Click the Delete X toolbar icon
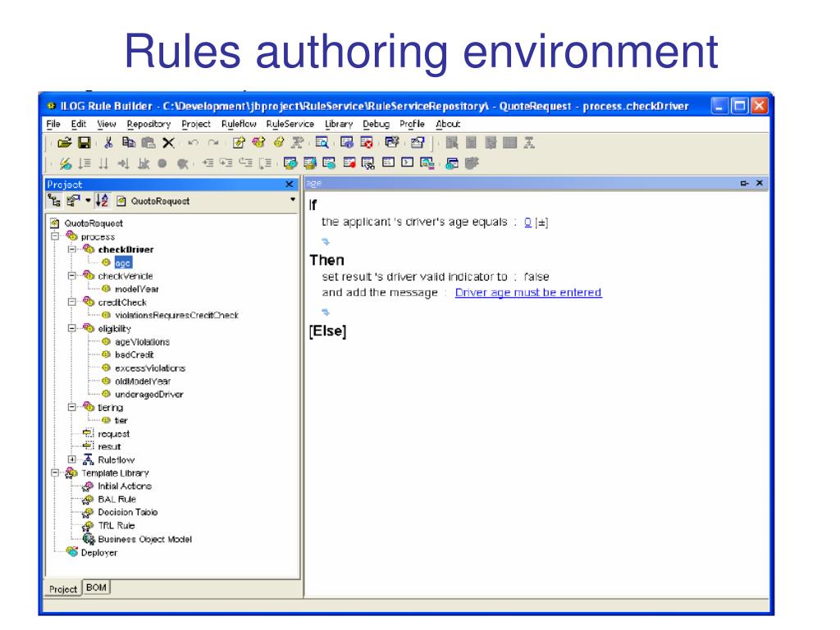Screen dimensions: 840x630 pos(168,143)
